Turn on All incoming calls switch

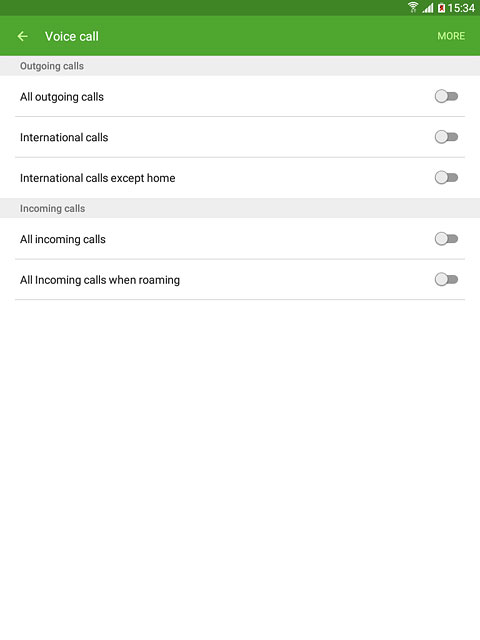click(x=446, y=239)
